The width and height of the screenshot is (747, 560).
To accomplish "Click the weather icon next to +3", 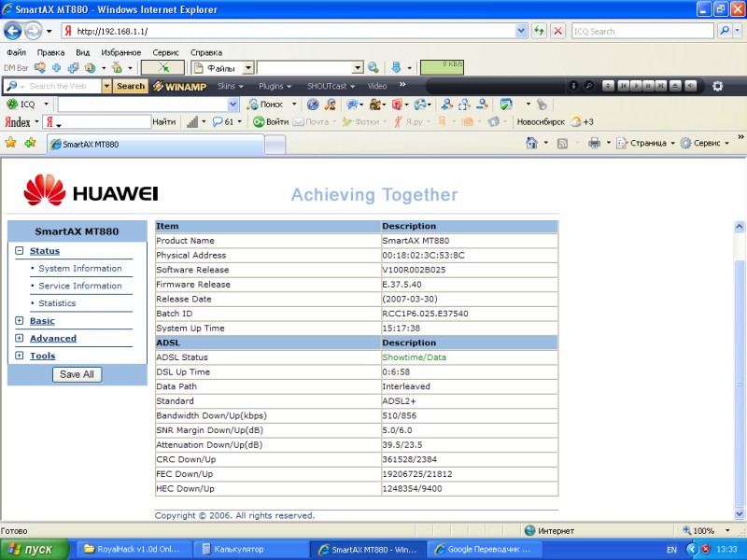I will (x=575, y=122).
